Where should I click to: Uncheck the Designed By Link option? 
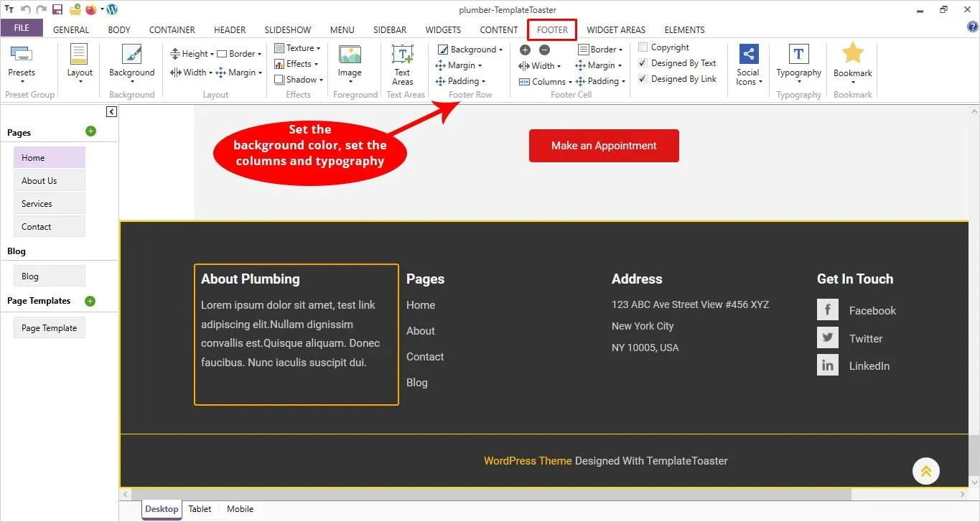pos(643,78)
